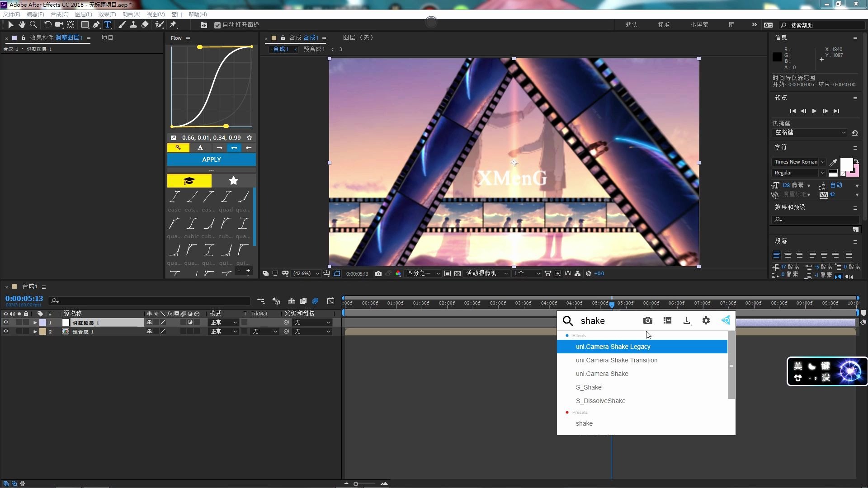This screenshot has width=868, height=488.
Task: Select the Zoom magnifier tool
Action: (33, 25)
